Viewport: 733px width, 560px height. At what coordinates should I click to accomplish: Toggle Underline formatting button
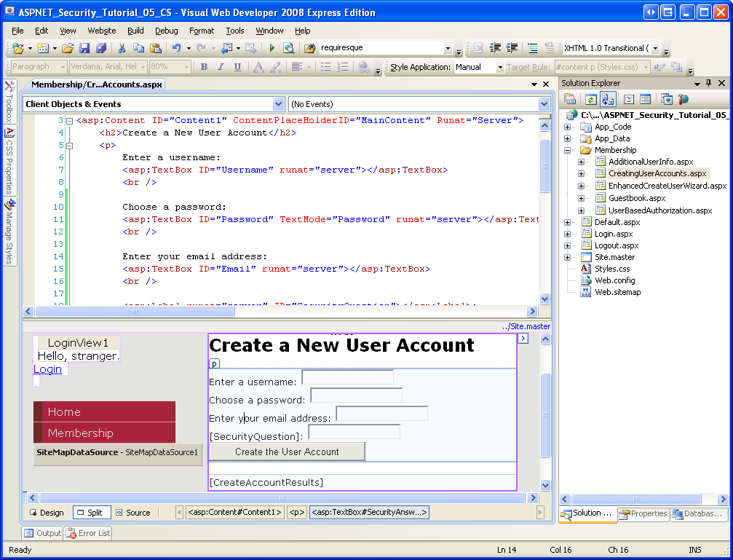(x=237, y=67)
